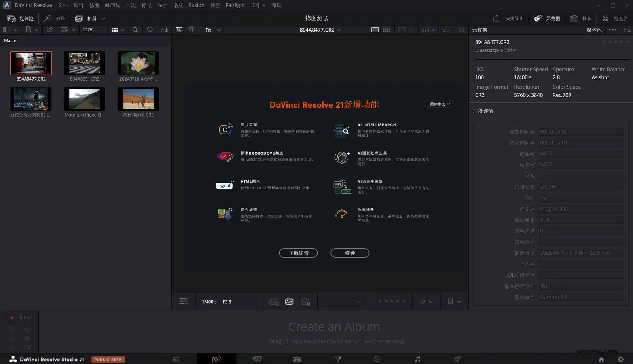The image size is (633, 364).
Task: Set star rating in metadata header
Action: 615,41
